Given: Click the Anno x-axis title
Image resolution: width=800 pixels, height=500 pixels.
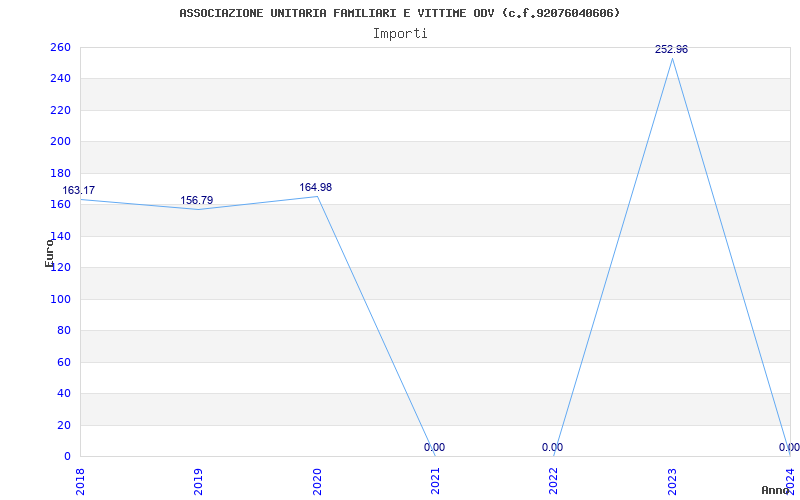Looking at the screenshot, I should (x=776, y=490).
